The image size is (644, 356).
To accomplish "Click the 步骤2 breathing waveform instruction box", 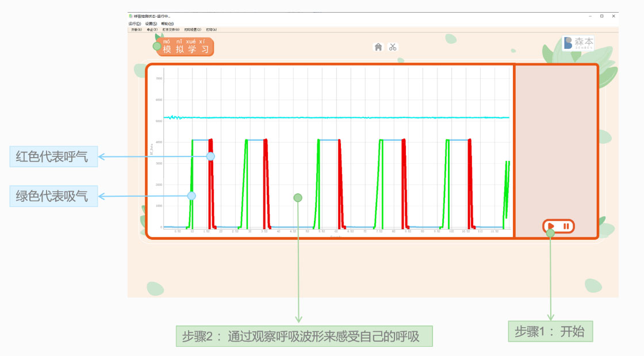I will click(x=304, y=336).
